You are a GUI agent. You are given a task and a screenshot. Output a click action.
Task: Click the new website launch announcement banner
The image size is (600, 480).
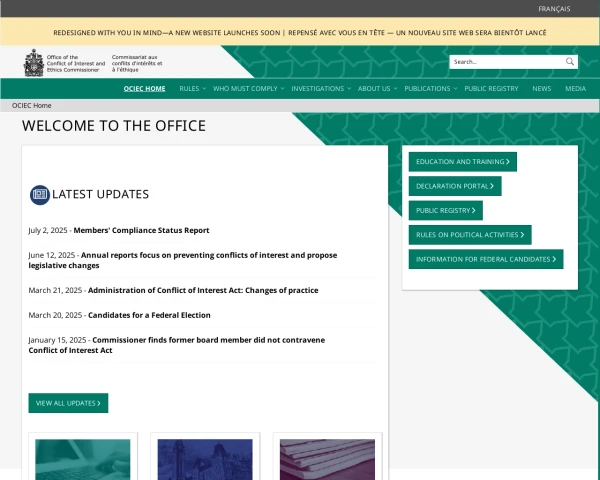[300, 33]
